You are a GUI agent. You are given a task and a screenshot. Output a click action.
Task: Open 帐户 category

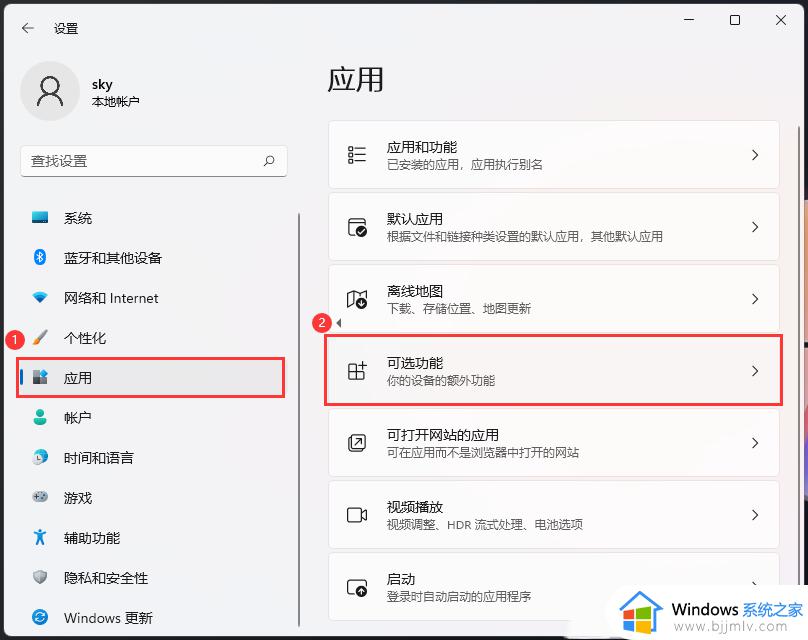point(78,418)
